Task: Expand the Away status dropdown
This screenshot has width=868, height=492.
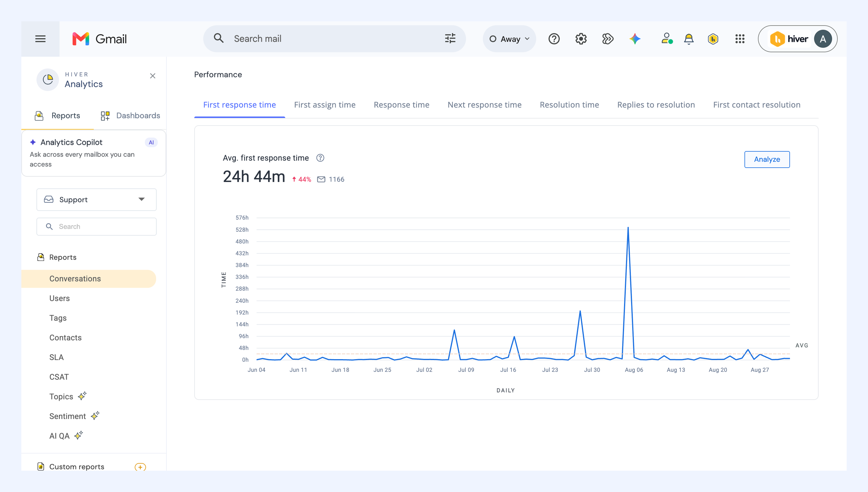Action: pyautogui.click(x=509, y=39)
